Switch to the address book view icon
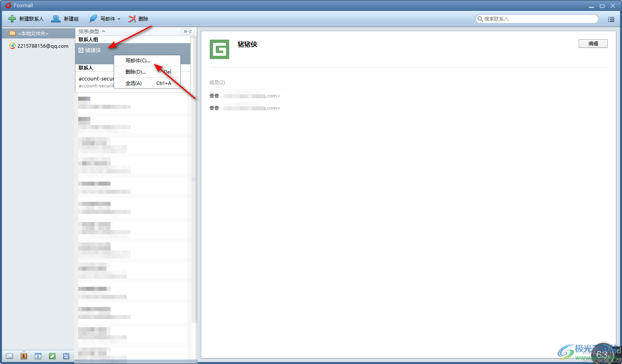 click(x=23, y=356)
